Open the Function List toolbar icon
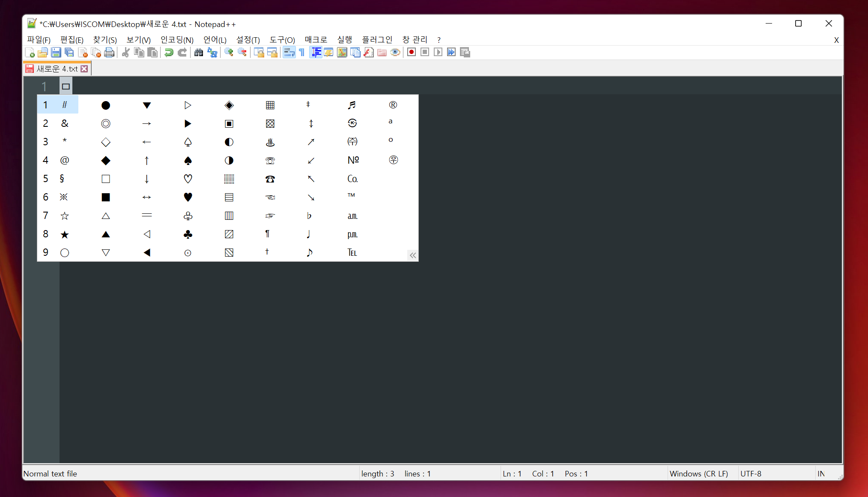The height and width of the screenshot is (497, 868). (x=369, y=52)
